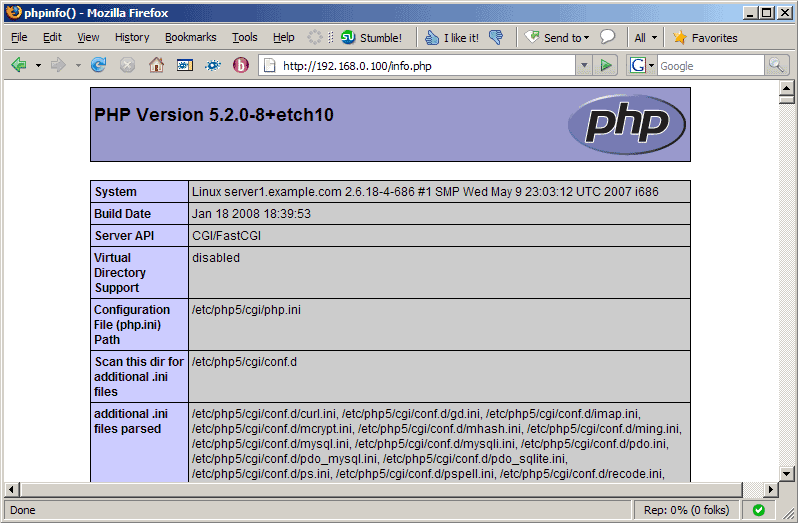The width and height of the screenshot is (798, 523).
Task: Open the All topics dropdown
Action: click(x=646, y=37)
